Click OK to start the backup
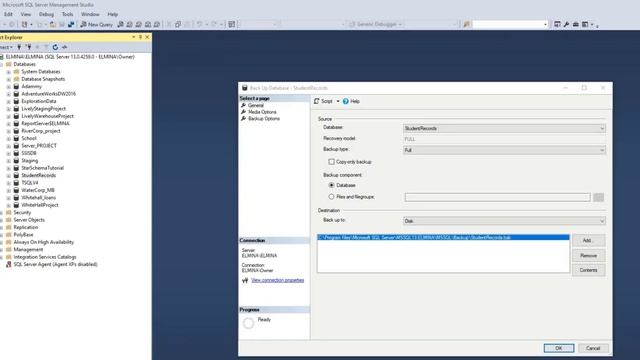The height and width of the screenshot is (360, 640). 559,348
